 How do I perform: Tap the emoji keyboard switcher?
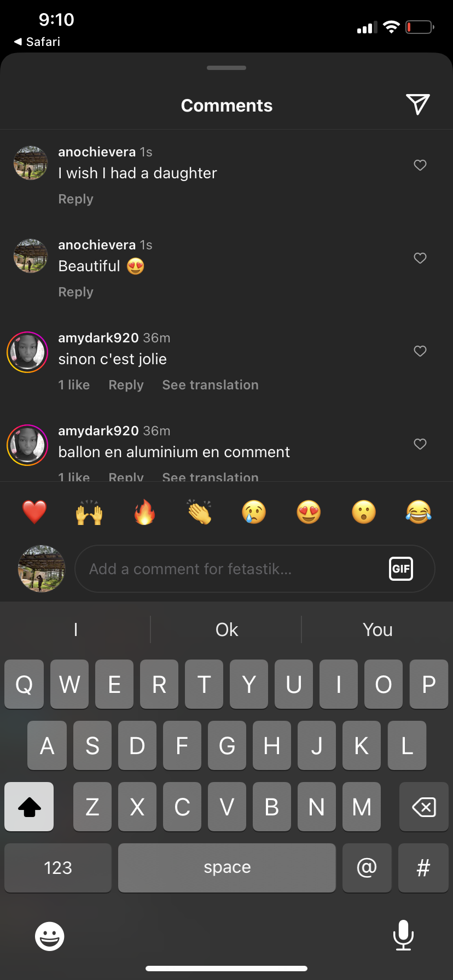pyautogui.click(x=50, y=936)
